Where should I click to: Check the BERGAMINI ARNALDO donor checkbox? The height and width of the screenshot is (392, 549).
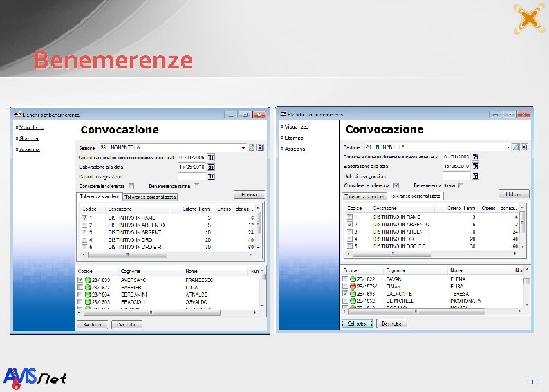(x=80, y=295)
